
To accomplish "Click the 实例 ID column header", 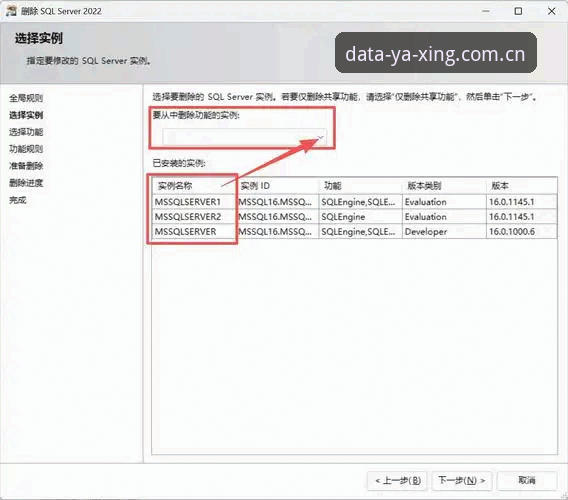I will (278, 186).
